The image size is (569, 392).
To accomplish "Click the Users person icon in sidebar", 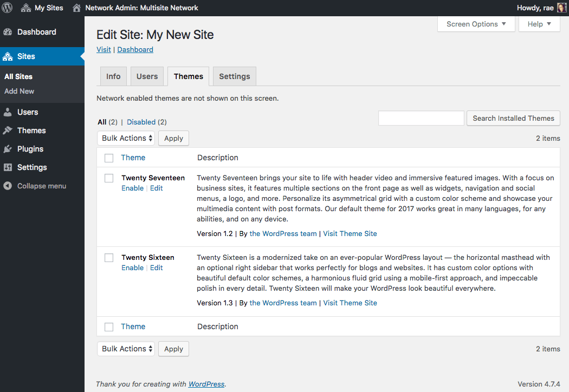I will (8, 112).
